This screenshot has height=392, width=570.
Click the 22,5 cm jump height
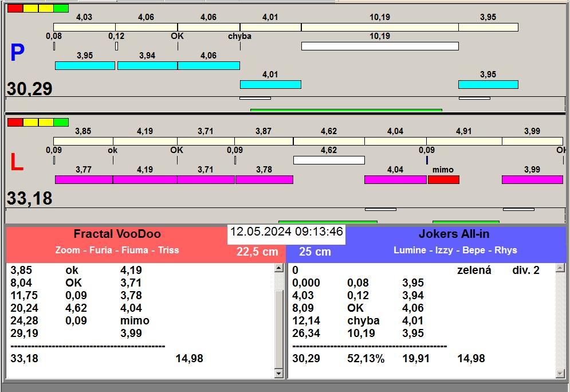(257, 251)
